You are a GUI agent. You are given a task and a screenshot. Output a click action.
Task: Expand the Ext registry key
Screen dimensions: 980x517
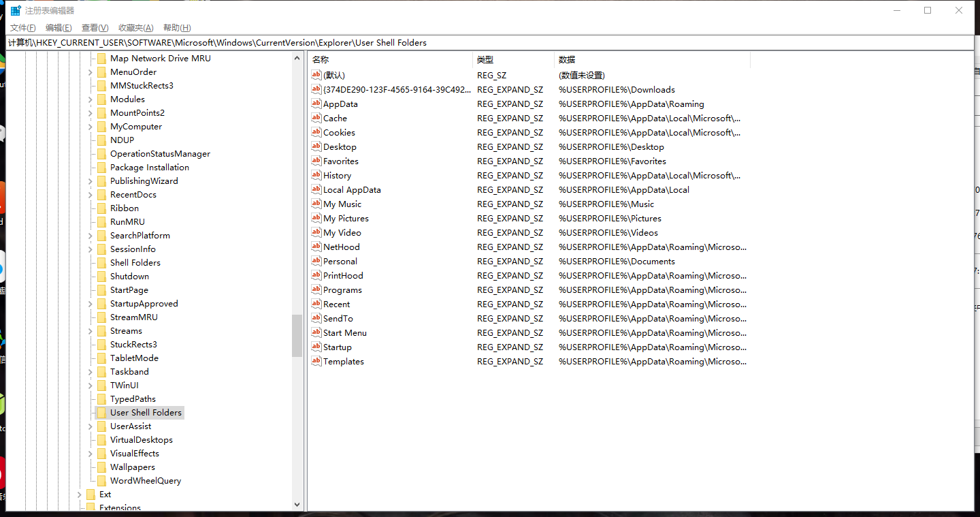coord(80,495)
